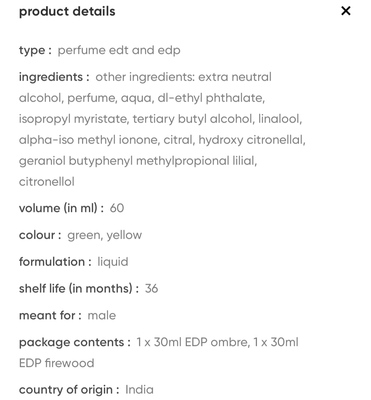The image size is (371, 400).
Task: Click the meant for male value
Action: point(102,315)
